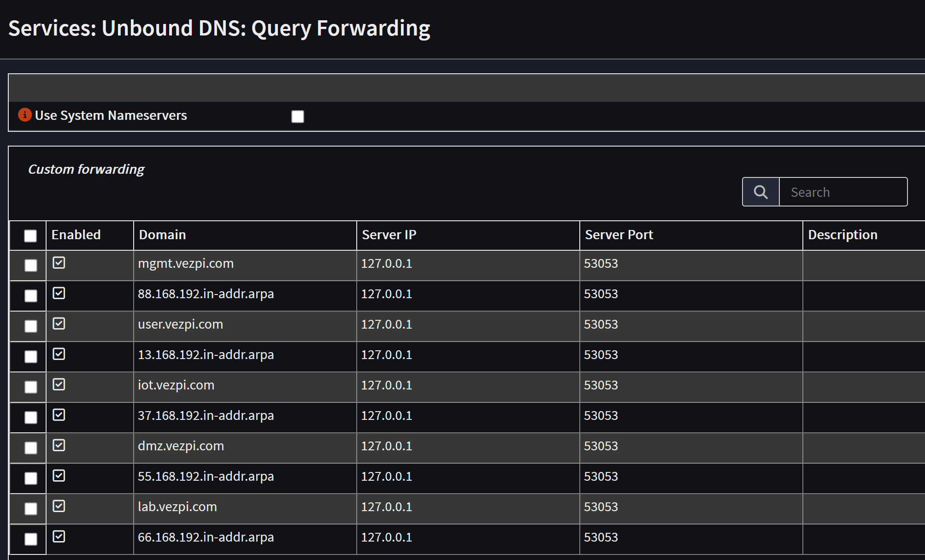This screenshot has width=925, height=560.
Task: Disable the lab.vezpi.com forwarding entry
Action: coord(59,506)
